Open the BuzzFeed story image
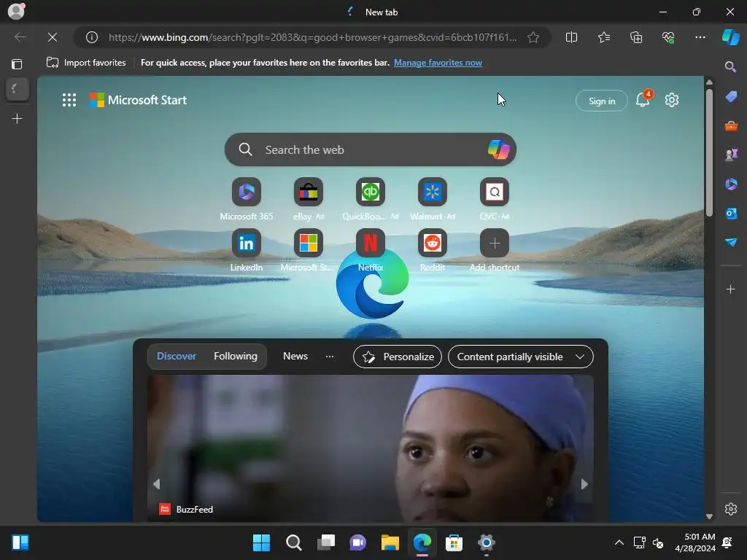747x560 pixels. [x=370, y=448]
